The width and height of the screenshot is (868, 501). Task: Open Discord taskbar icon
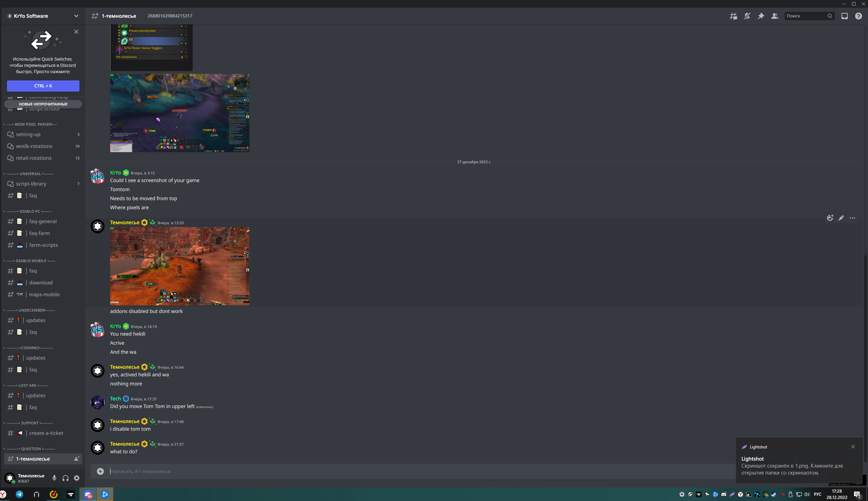tap(88, 494)
